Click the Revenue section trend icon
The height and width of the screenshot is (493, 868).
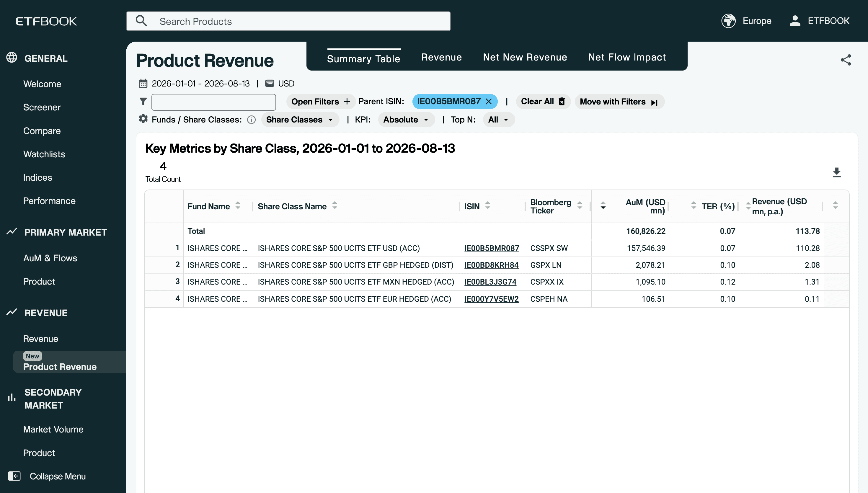12,312
